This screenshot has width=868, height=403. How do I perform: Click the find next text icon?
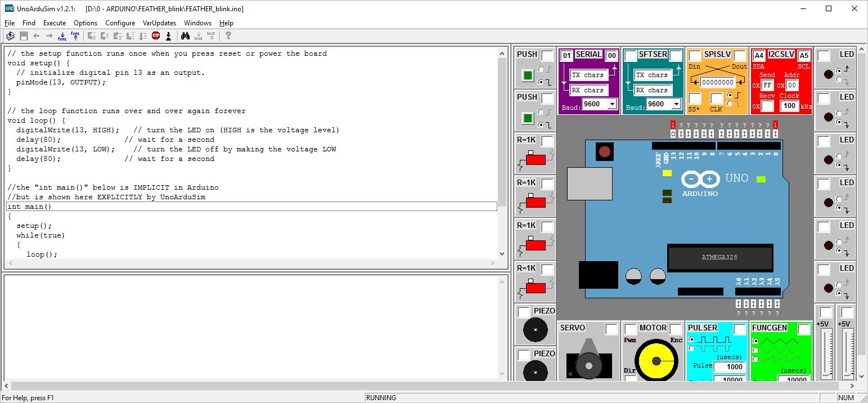click(x=198, y=36)
